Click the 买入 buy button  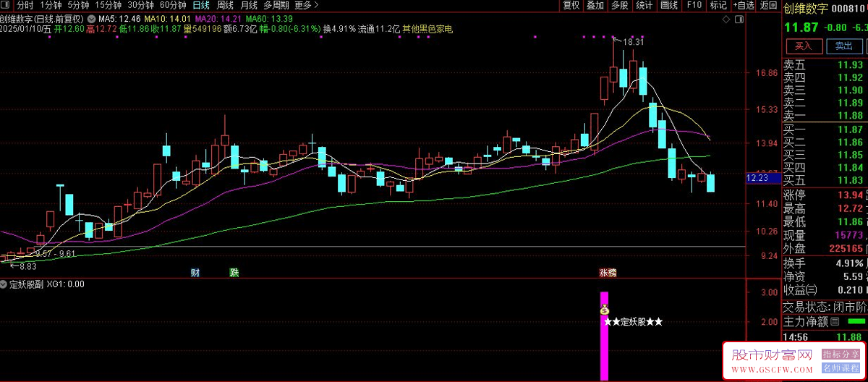[x=804, y=46]
